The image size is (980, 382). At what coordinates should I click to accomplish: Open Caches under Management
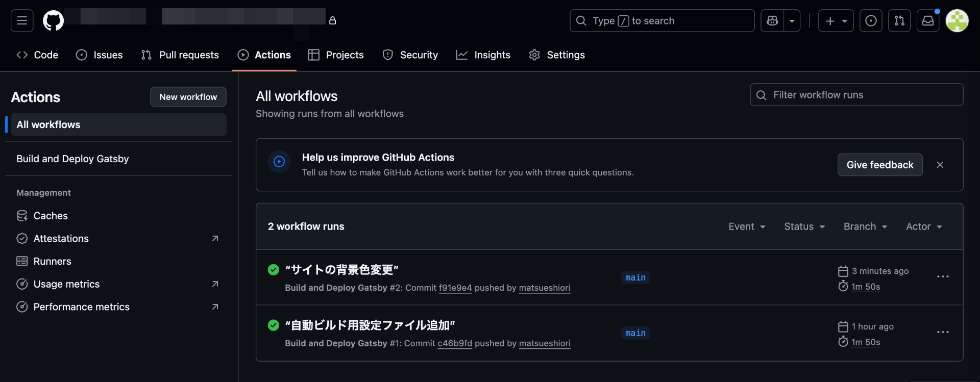(x=118, y=216)
